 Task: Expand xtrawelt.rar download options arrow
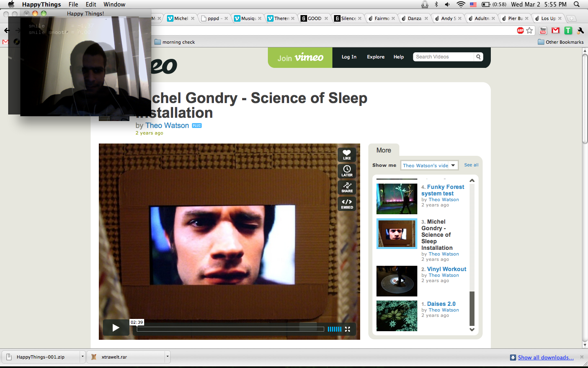[167, 357]
